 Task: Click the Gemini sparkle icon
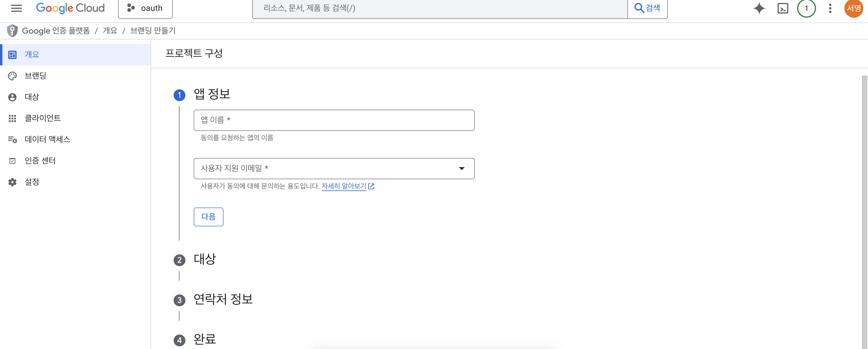point(759,8)
